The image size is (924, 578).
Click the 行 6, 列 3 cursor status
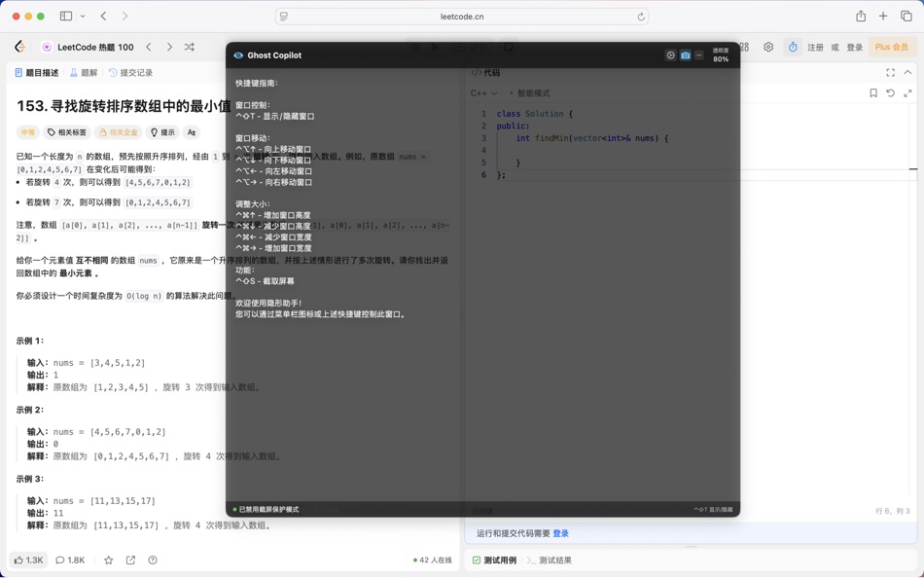click(x=893, y=511)
